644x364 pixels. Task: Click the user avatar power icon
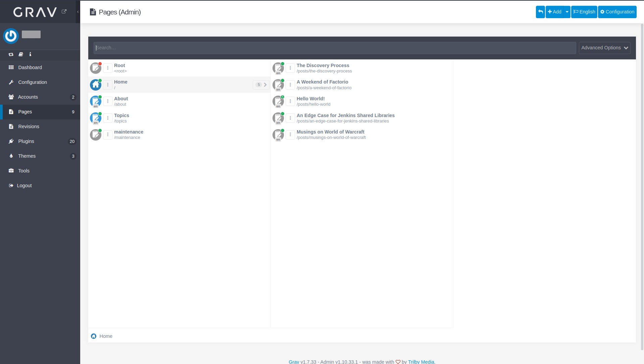click(x=11, y=36)
